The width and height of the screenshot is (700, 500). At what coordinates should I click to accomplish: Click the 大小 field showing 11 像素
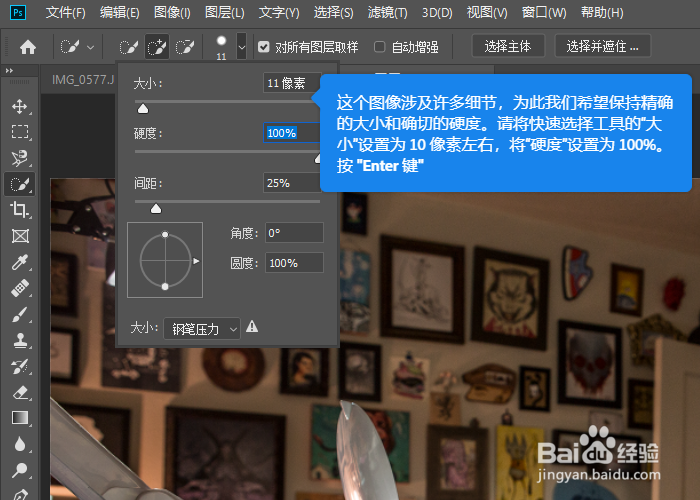[x=292, y=83]
